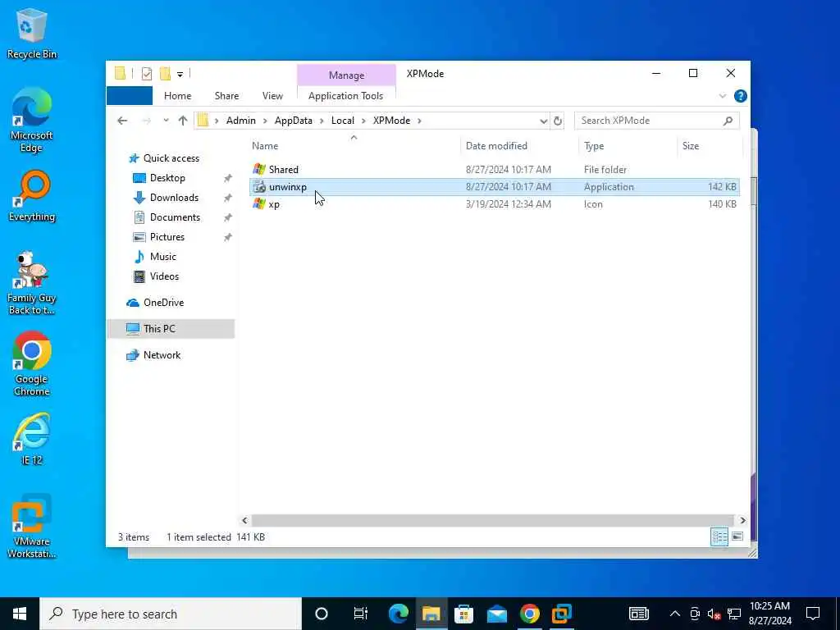This screenshot has height=630, width=840.
Task: Click AppData in the address breadcrumb
Action: tap(293, 121)
